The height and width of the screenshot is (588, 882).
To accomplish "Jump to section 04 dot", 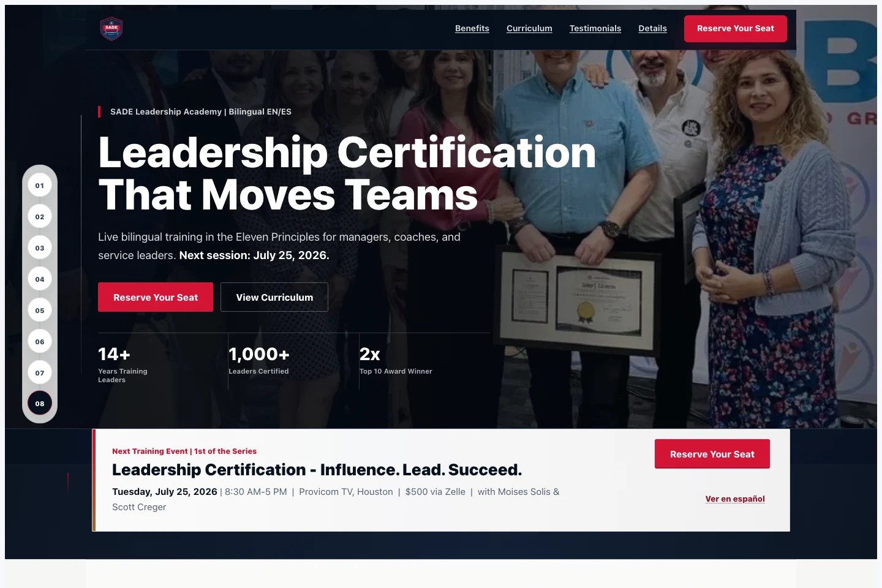I will click(40, 279).
